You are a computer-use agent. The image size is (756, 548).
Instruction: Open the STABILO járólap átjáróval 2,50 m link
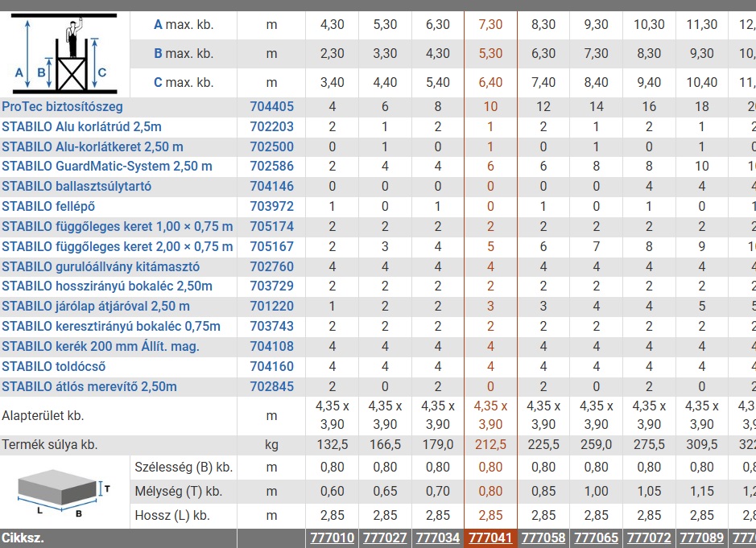click(x=96, y=307)
